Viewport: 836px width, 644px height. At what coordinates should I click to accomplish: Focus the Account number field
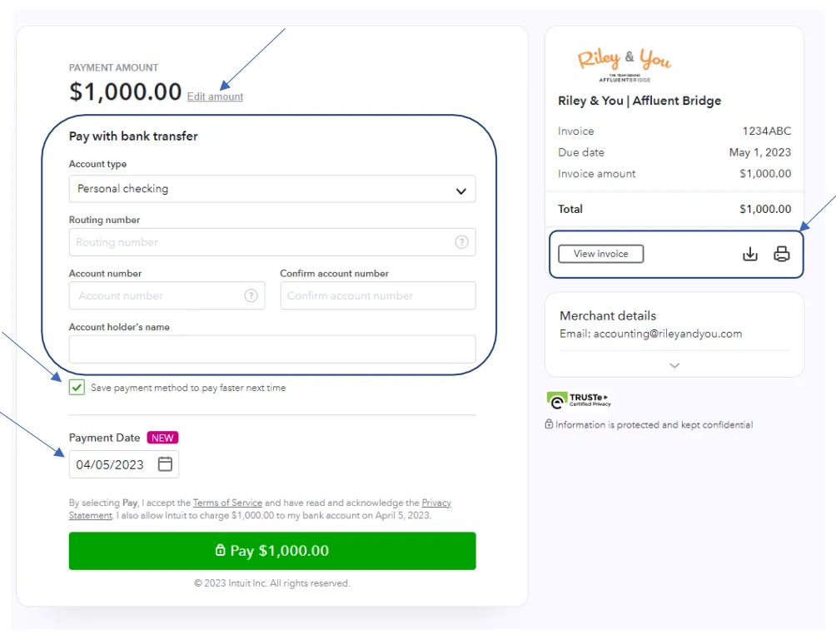pos(167,295)
